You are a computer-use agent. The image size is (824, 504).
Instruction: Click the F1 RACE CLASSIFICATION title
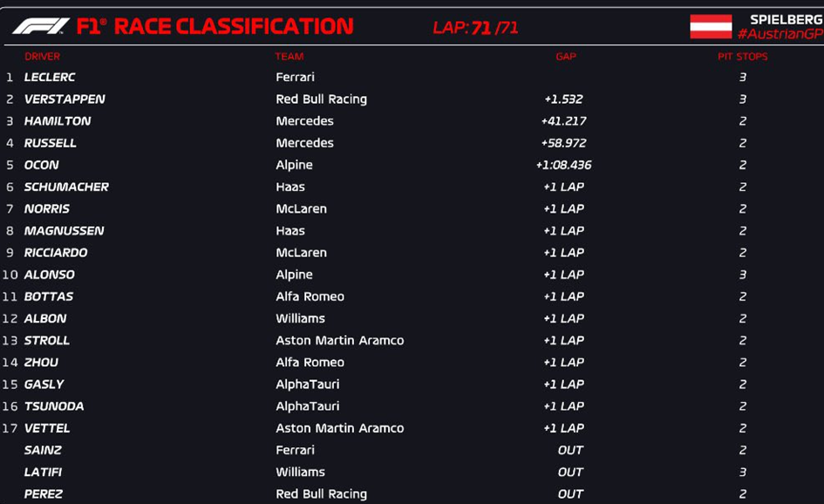pyautogui.click(x=215, y=26)
